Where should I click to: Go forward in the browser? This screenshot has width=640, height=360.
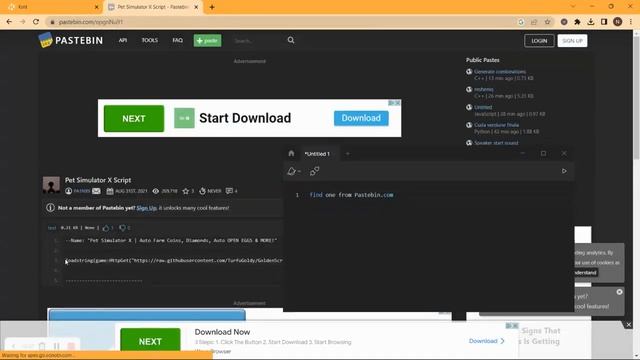(x=22, y=22)
